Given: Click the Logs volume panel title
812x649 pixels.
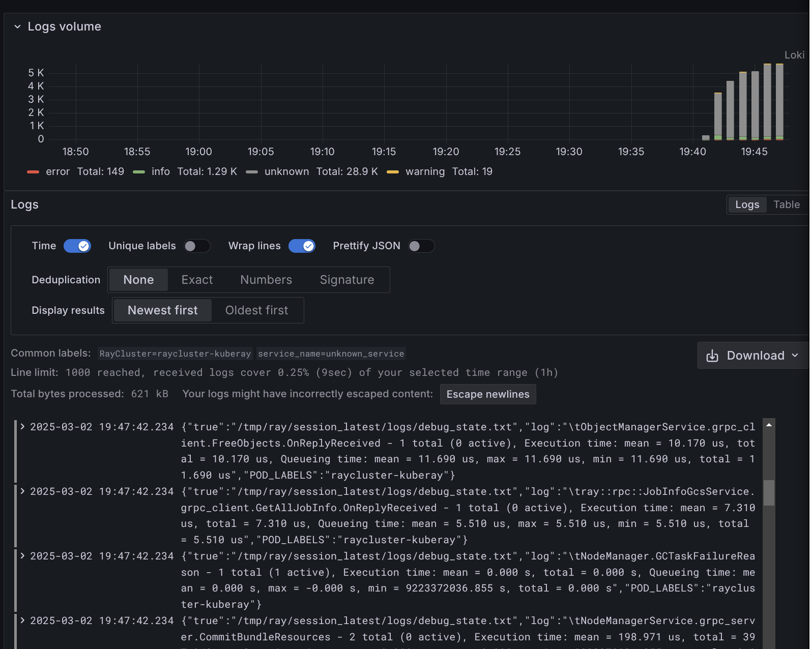Looking at the screenshot, I should (x=65, y=26).
